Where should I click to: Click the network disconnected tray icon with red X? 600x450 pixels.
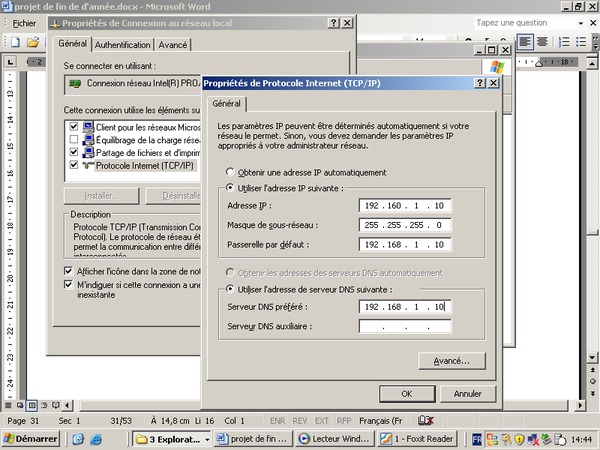(532, 439)
